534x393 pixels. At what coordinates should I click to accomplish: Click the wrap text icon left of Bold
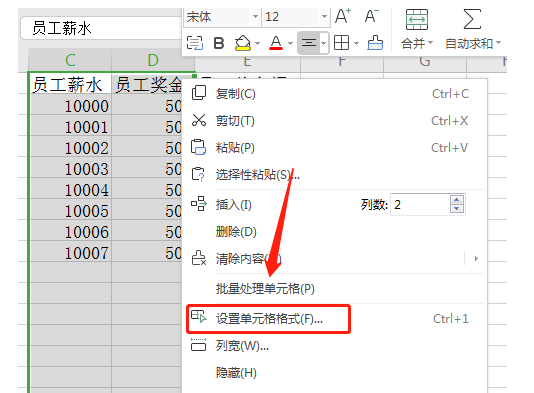195,43
